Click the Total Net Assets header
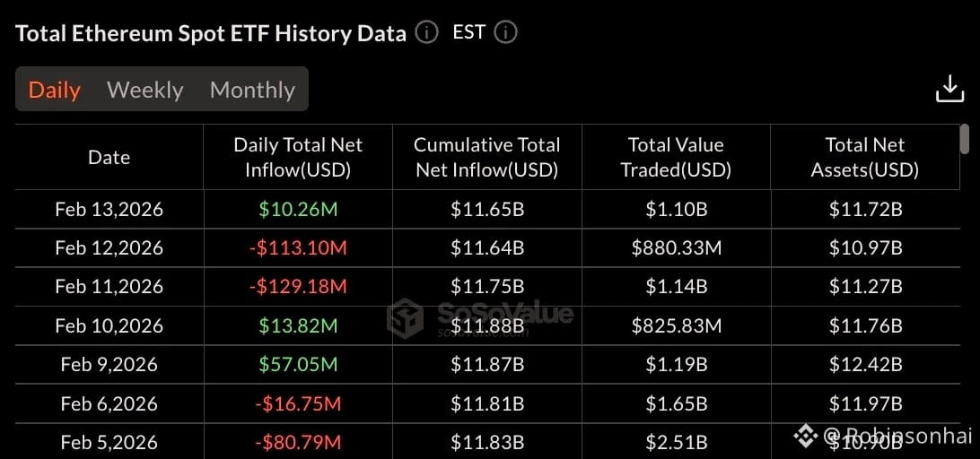Image resolution: width=980 pixels, height=459 pixels. (865, 158)
